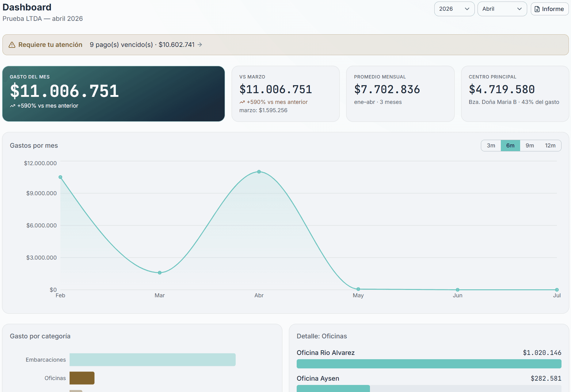571x392 pixels.
Task: Click the May data point on chart
Action: pyautogui.click(x=358, y=289)
